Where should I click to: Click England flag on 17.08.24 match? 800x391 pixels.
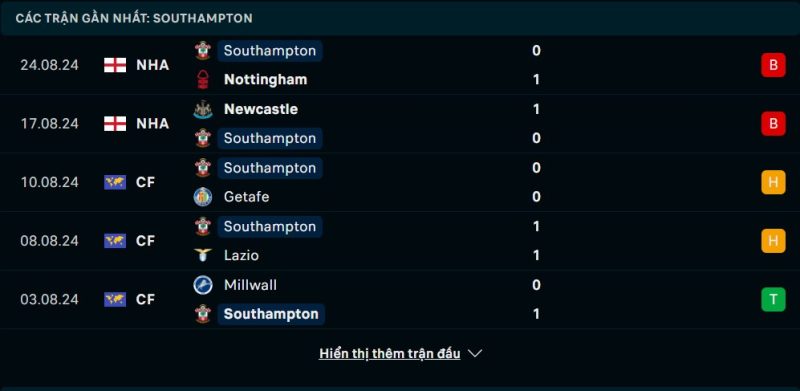[115, 124]
